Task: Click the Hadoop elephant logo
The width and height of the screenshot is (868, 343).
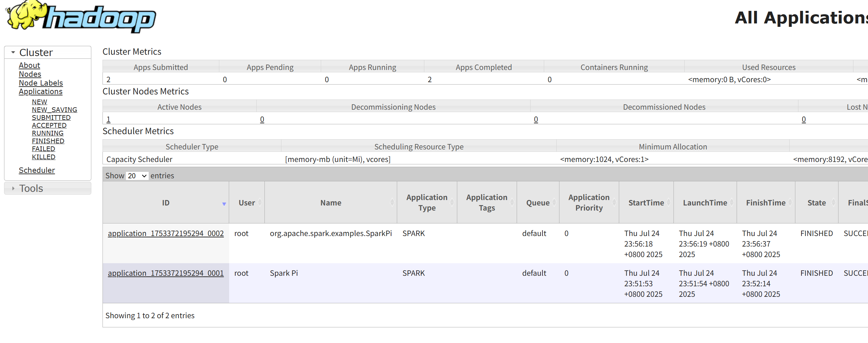Action: click(x=81, y=16)
